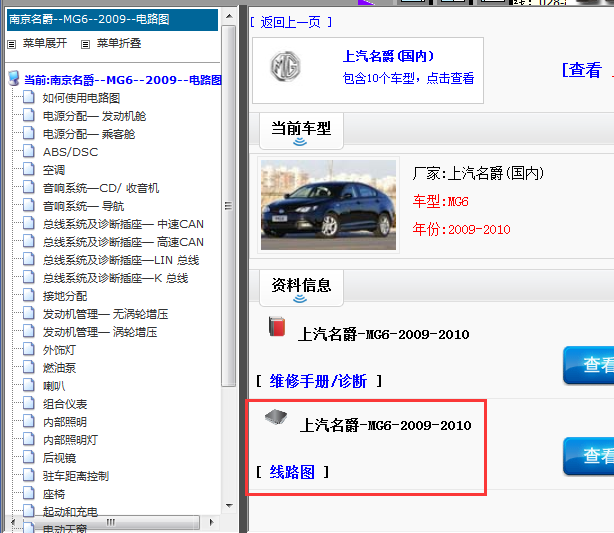Screen dimensions: 614x533
Task: Click page icon next to 组合仪表
Action: pyautogui.click(x=29, y=403)
